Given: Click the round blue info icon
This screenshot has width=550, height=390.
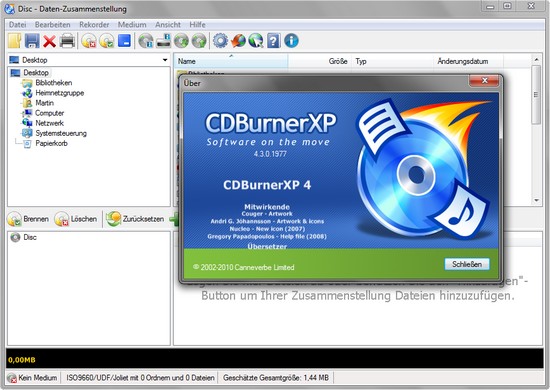Looking at the screenshot, I should pyautogui.click(x=291, y=41).
